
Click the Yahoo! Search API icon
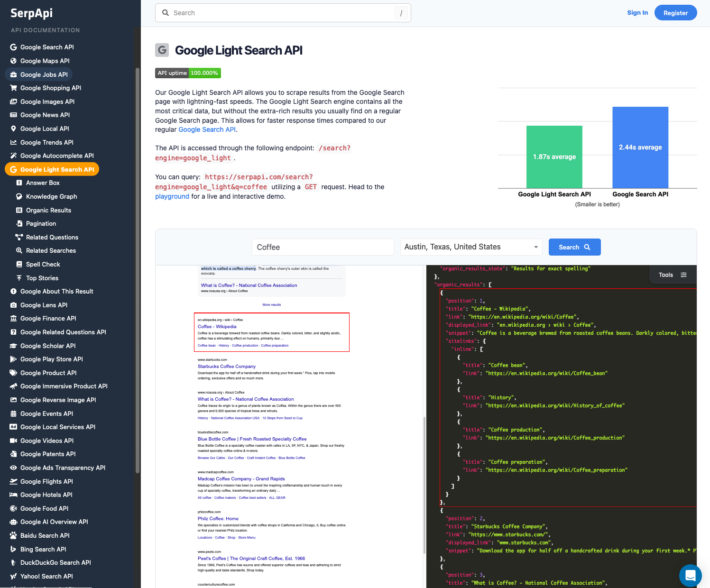click(x=13, y=576)
